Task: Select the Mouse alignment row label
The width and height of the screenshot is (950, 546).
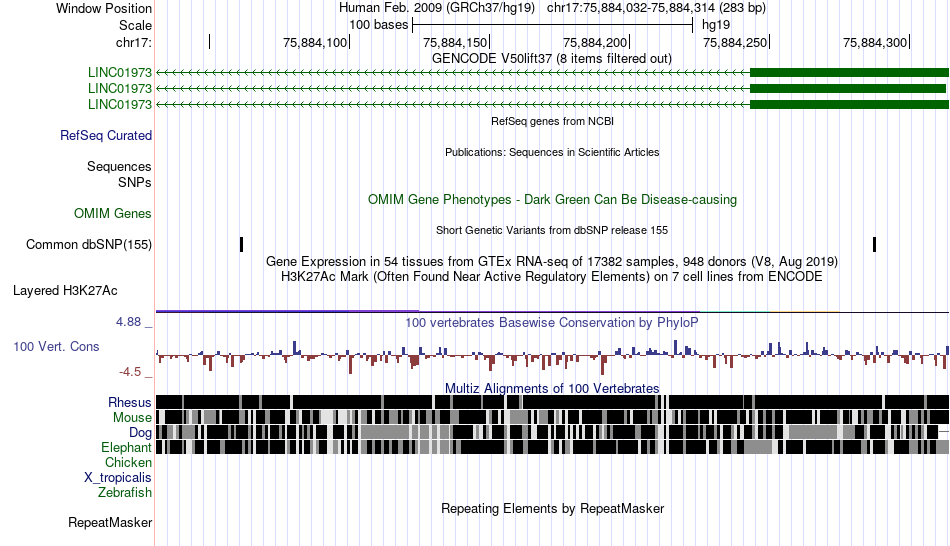Action: pos(132,418)
